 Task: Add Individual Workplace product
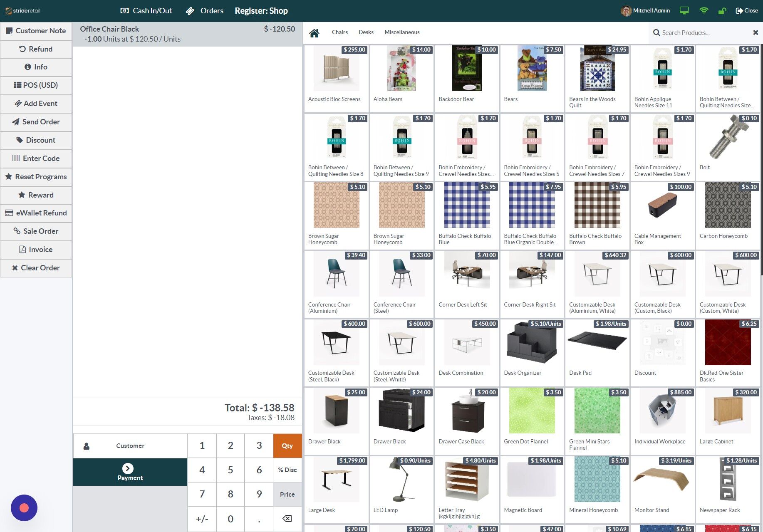coord(663,421)
